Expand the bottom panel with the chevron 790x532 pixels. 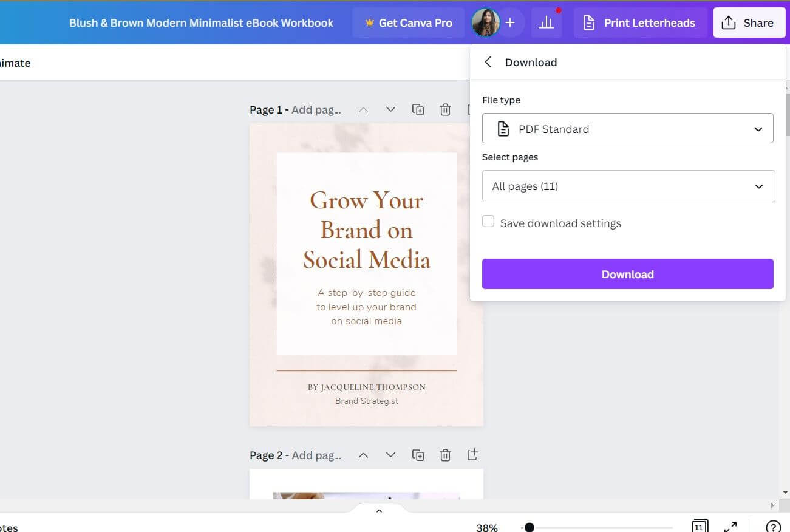point(379,510)
